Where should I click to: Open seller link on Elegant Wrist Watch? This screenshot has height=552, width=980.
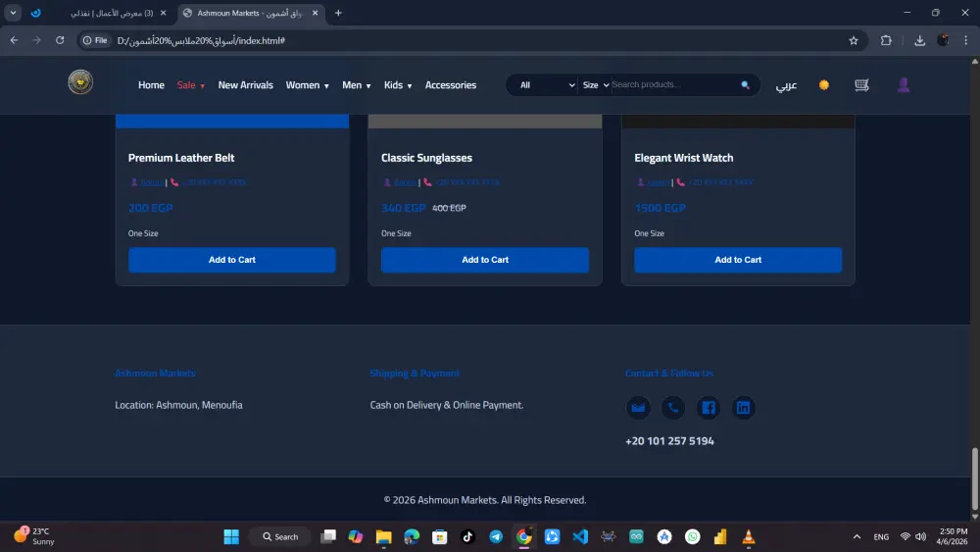click(x=658, y=182)
